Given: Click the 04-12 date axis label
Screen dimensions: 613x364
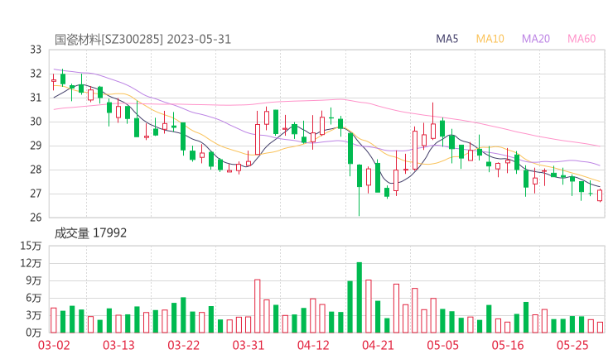Looking at the screenshot, I should (x=313, y=345).
